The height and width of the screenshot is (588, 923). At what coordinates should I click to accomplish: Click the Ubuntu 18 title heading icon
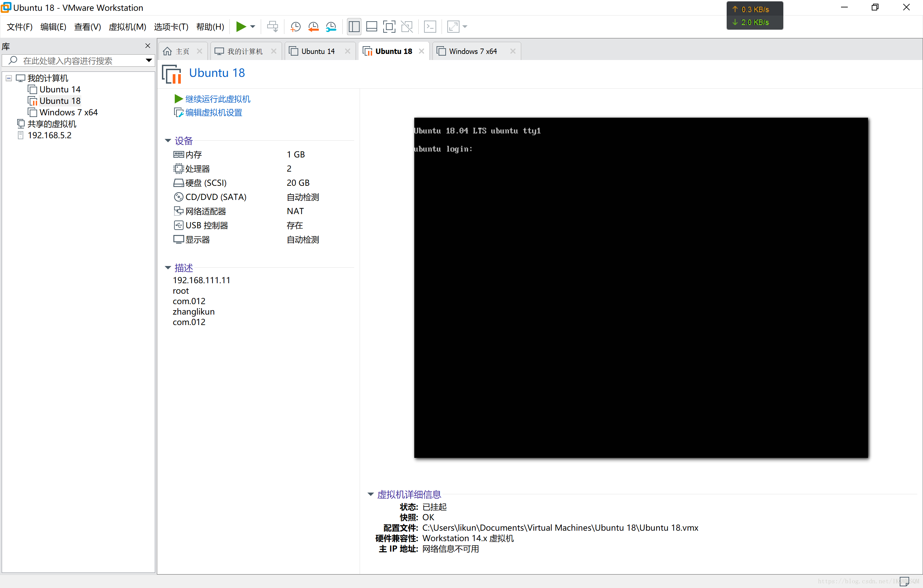click(x=171, y=74)
